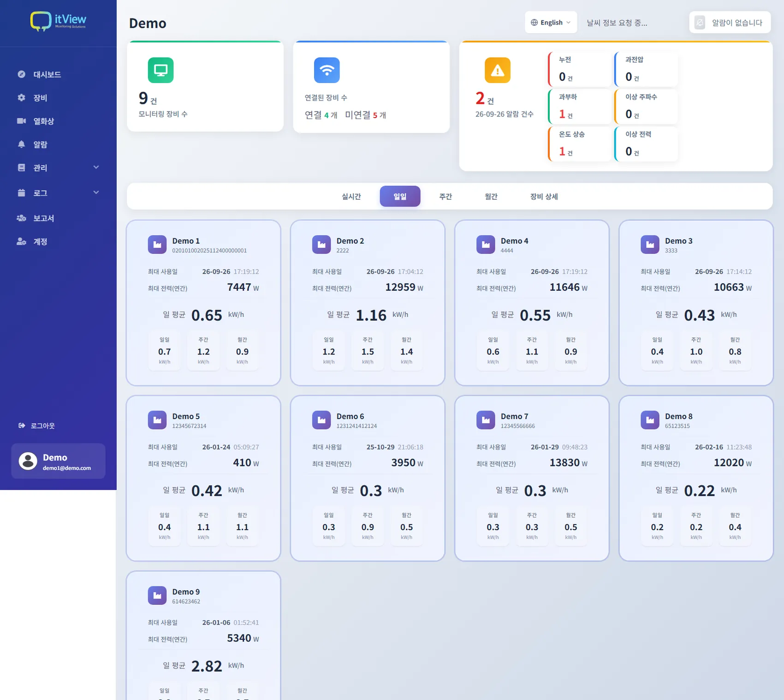The height and width of the screenshot is (700, 784).
Task: Expand the 관리 submenu chevron
Action: point(96,167)
